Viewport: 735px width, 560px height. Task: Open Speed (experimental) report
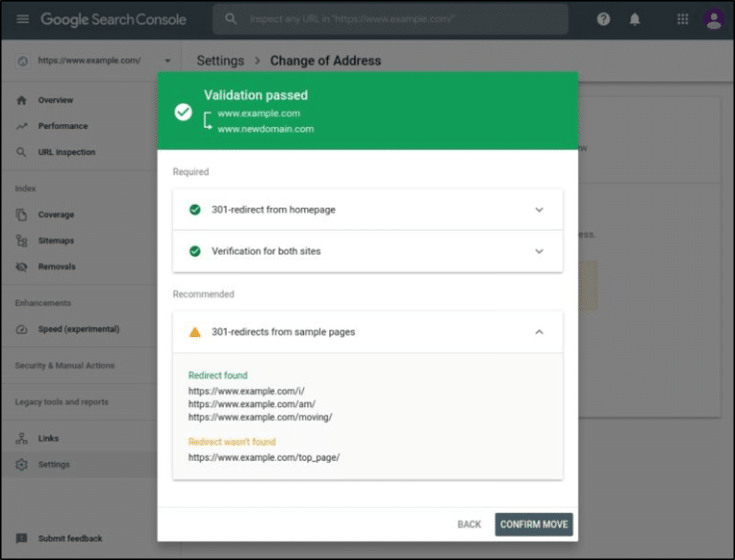[x=80, y=330]
